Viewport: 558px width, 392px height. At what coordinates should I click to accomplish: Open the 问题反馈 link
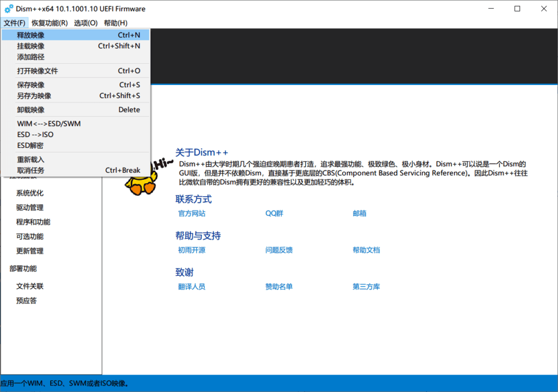(279, 250)
